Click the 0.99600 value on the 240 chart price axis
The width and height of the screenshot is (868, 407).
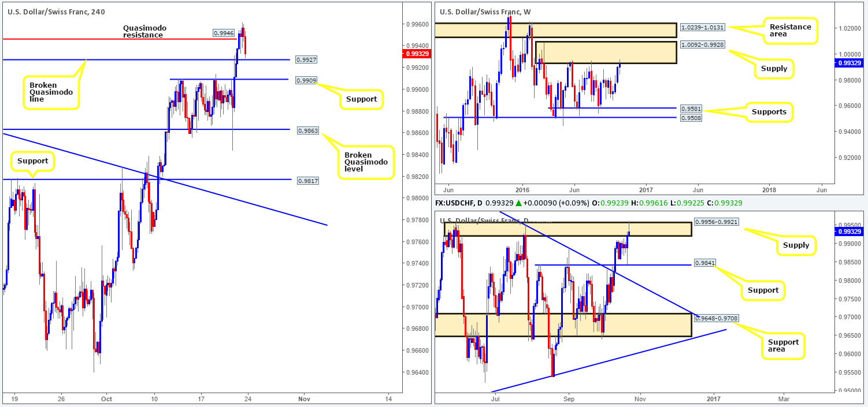pyautogui.click(x=417, y=24)
